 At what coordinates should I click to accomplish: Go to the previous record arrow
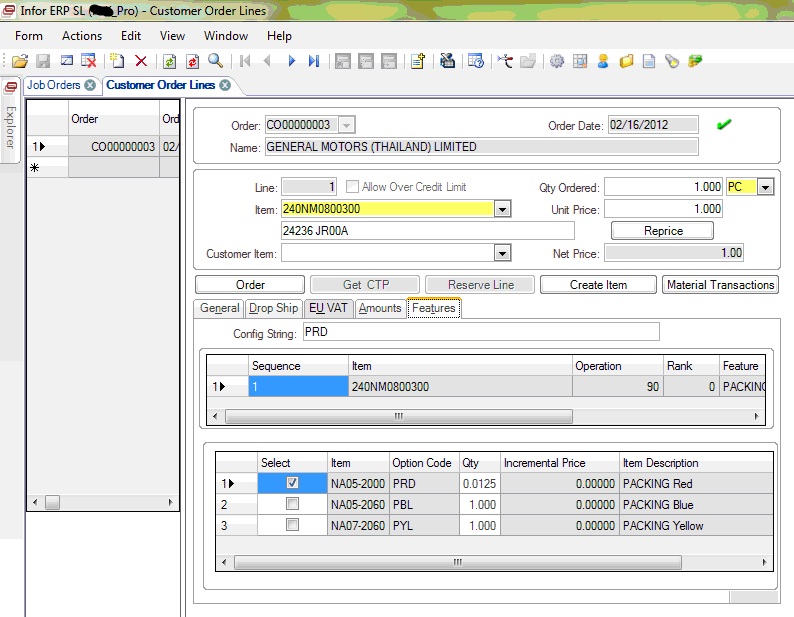tap(267, 61)
